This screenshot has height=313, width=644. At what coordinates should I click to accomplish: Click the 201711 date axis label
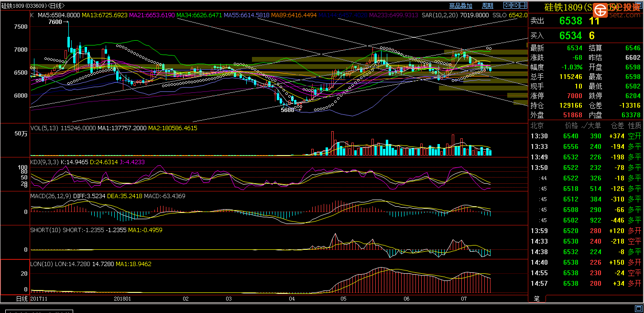(39, 299)
